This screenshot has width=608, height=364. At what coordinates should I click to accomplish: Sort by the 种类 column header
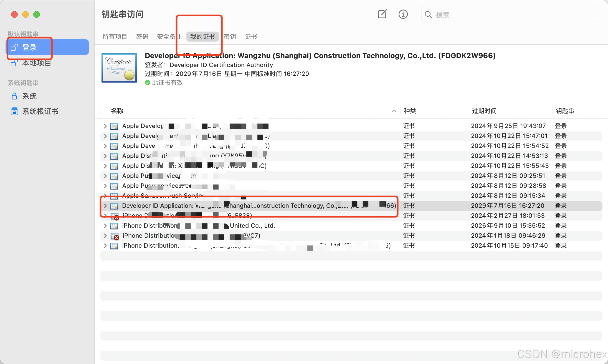tap(410, 111)
